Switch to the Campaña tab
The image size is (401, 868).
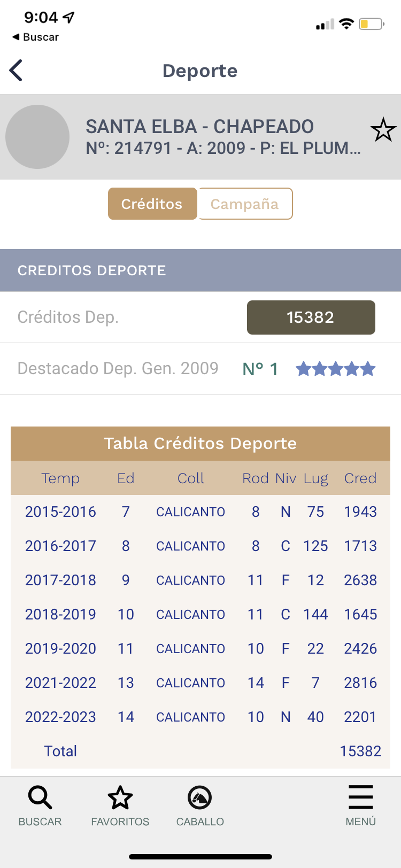tap(245, 204)
